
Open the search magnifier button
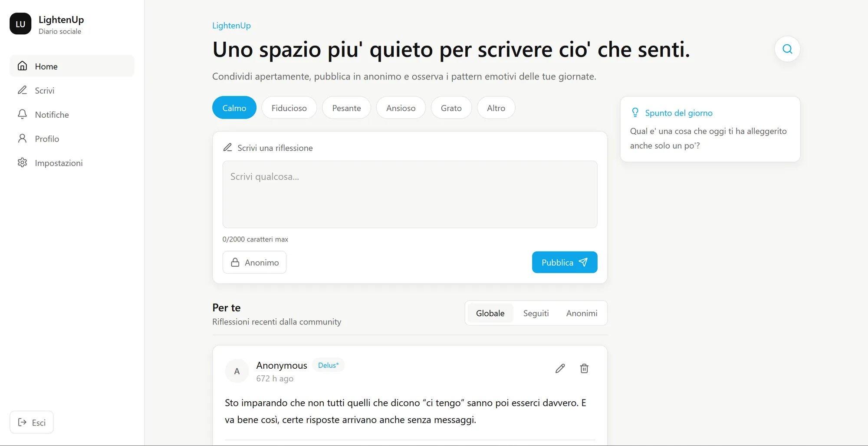pyautogui.click(x=787, y=49)
